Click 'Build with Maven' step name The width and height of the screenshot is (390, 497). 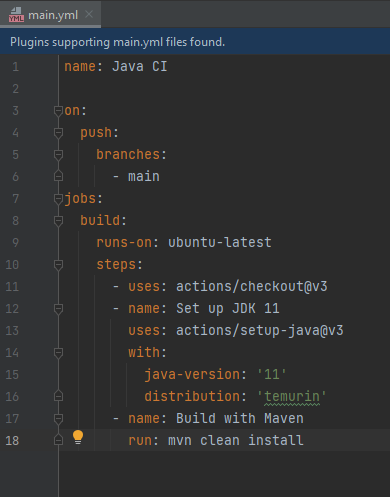pos(240,418)
